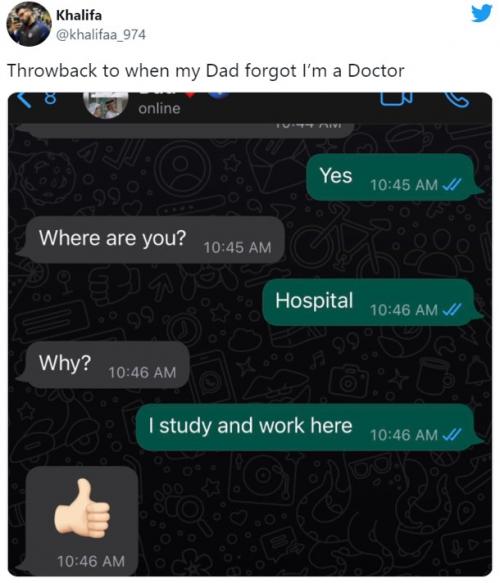Click the 'online' status text
The image size is (500, 583).
point(159,109)
